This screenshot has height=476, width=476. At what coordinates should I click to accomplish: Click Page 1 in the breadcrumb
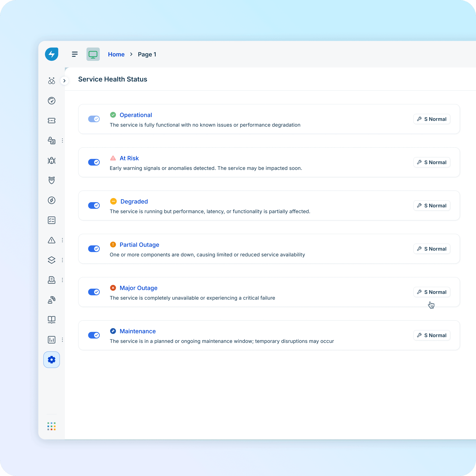pyautogui.click(x=147, y=54)
